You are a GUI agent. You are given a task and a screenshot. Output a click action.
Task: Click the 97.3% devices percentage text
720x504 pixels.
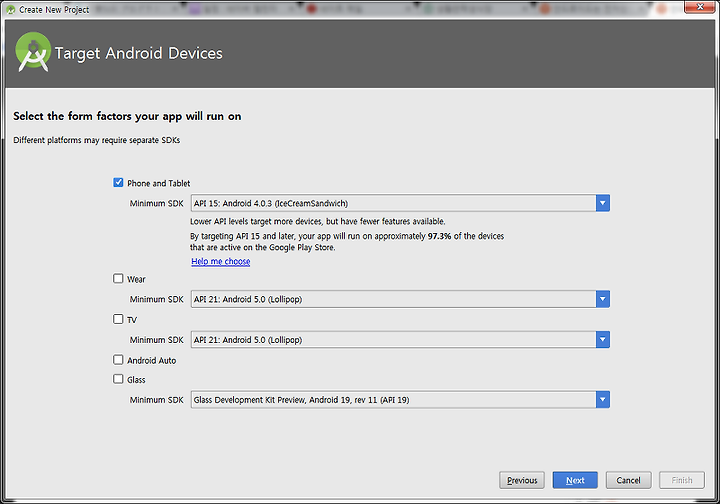439,236
